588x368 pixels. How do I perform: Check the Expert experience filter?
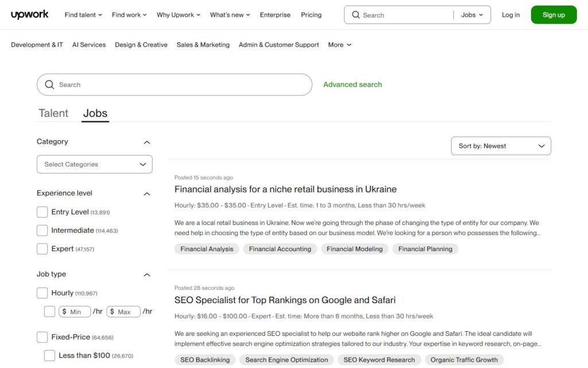(x=42, y=248)
